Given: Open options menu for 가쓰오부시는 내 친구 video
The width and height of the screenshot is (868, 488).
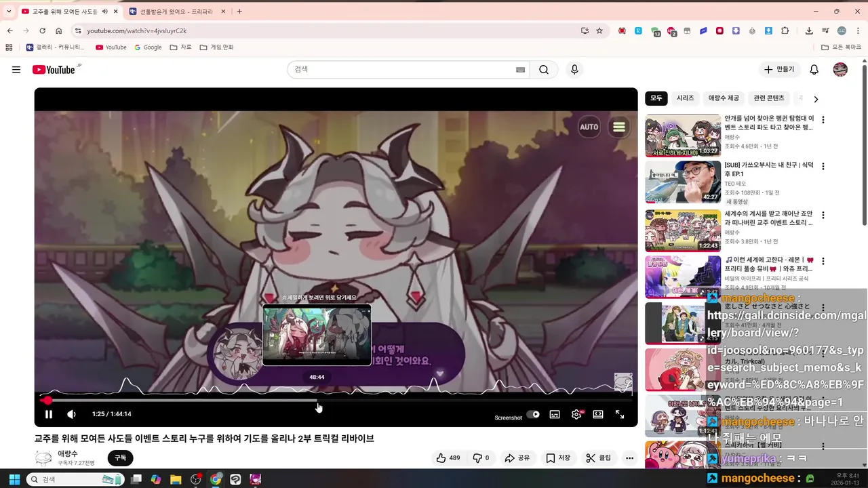Looking at the screenshot, I should coord(823,167).
